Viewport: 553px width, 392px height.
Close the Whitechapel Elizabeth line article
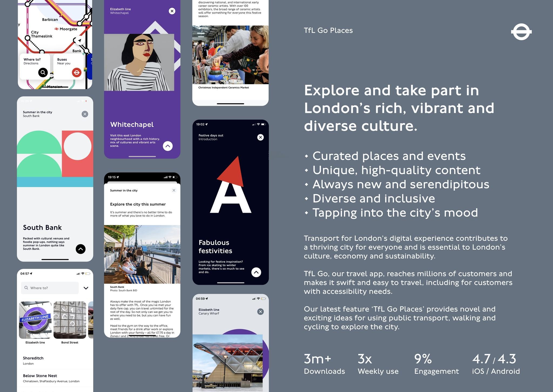coord(172,11)
